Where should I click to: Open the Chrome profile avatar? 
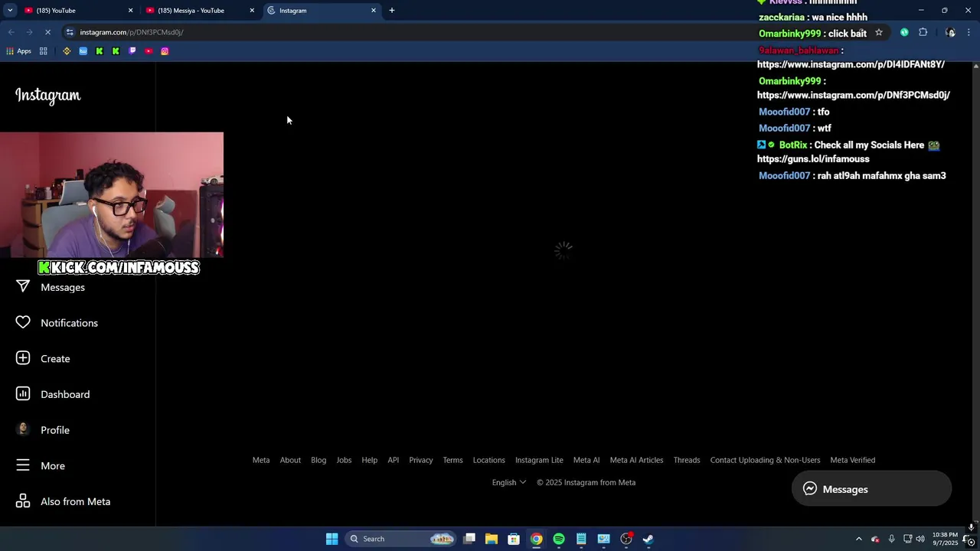(950, 32)
